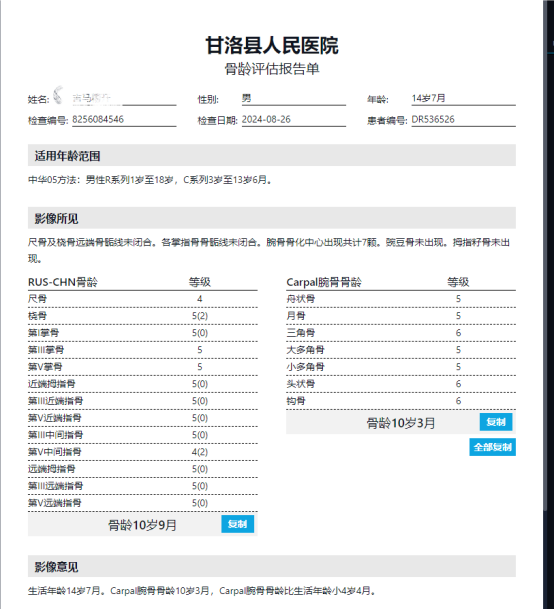The height and width of the screenshot is (610, 554).
Task: Select the 第III远端指骨 row
Action: point(143,486)
